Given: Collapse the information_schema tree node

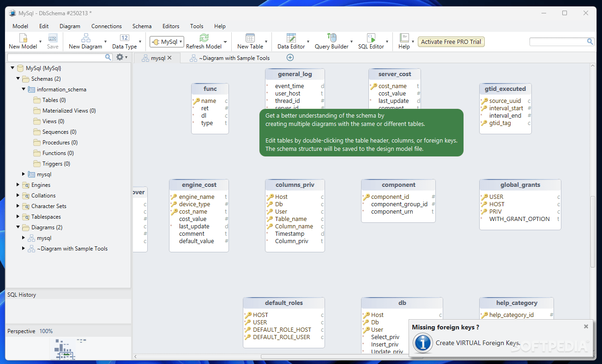Looking at the screenshot, I should [24, 90].
